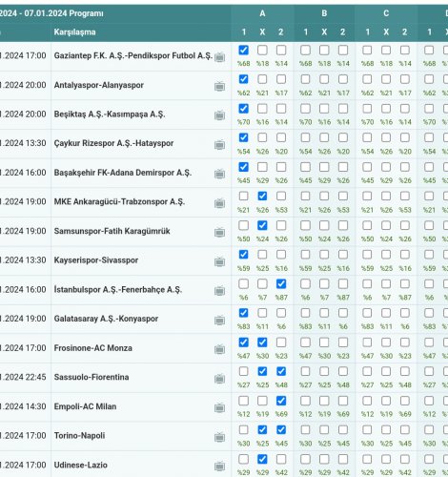448x477 pixels.
Task: Select the column C header
Action: [386, 13]
